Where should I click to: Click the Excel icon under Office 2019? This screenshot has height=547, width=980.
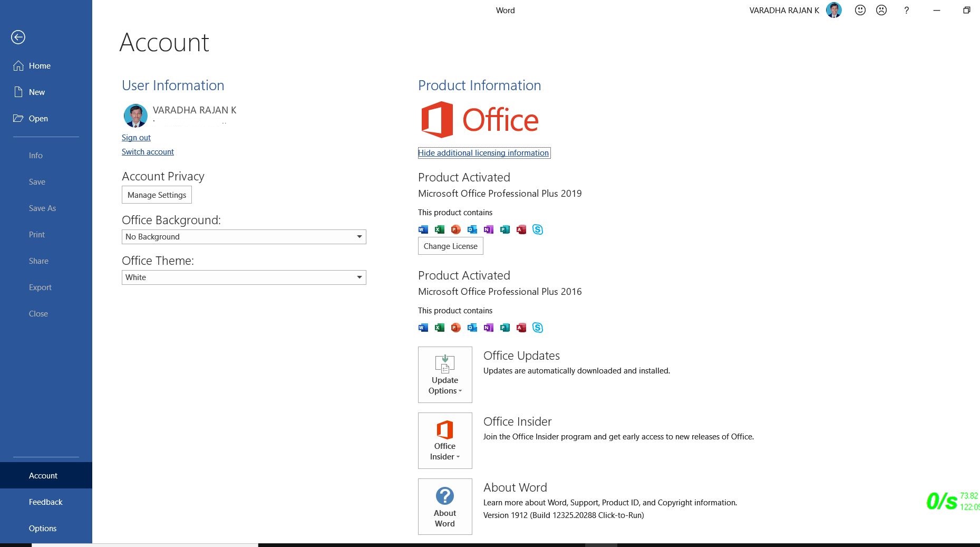[440, 229]
